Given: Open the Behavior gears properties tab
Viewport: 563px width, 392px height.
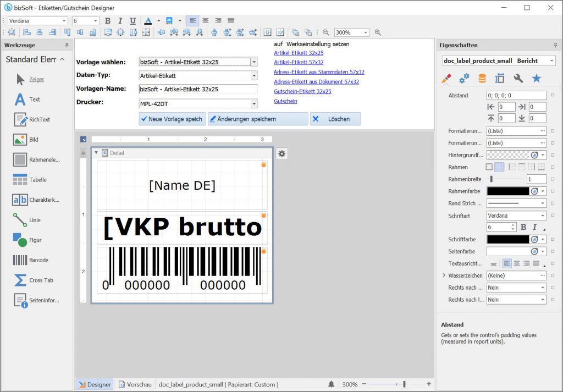Looking at the screenshot, I should pos(464,78).
